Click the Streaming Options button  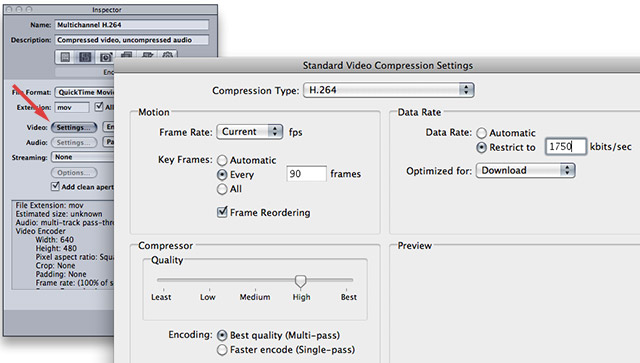74,173
